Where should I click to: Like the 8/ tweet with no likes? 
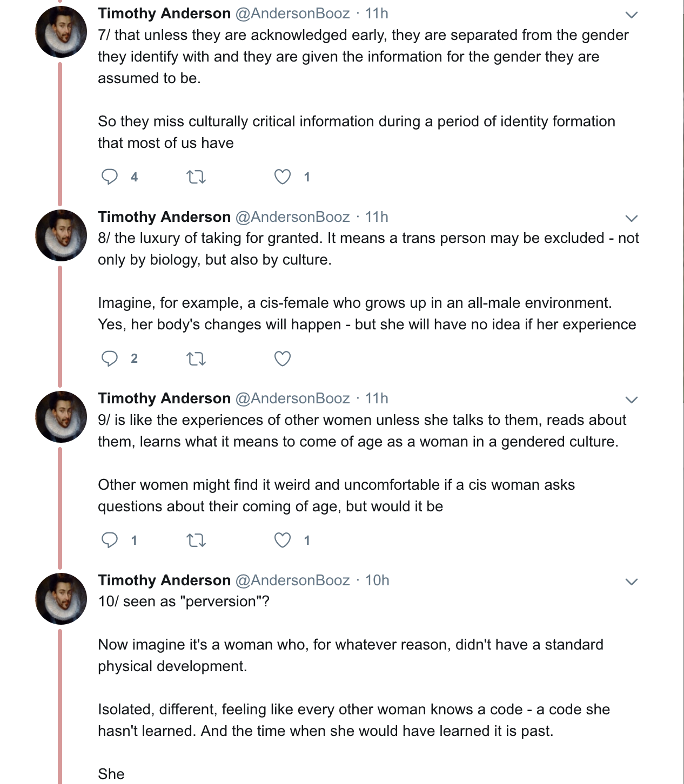click(283, 359)
